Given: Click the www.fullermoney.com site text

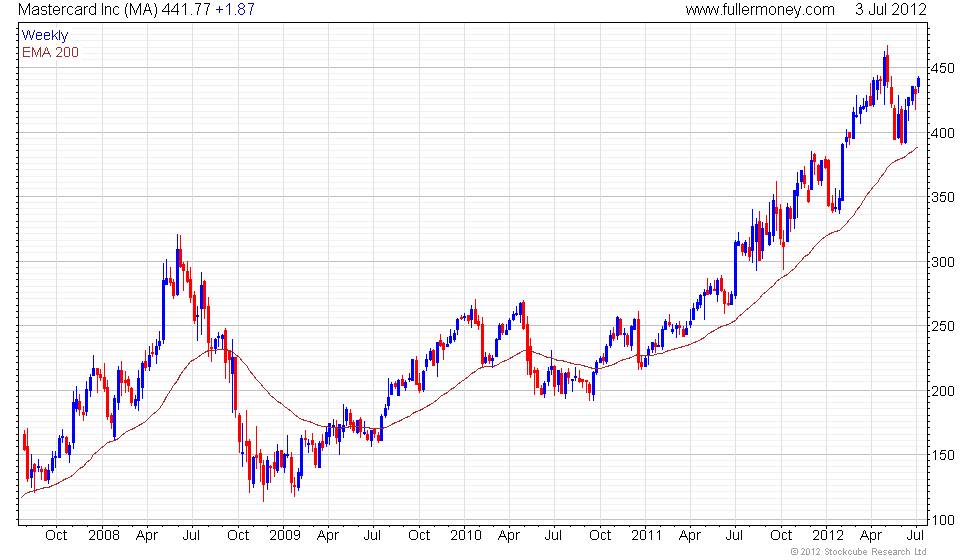Looking at the screenshot, I should pos(759,9).
